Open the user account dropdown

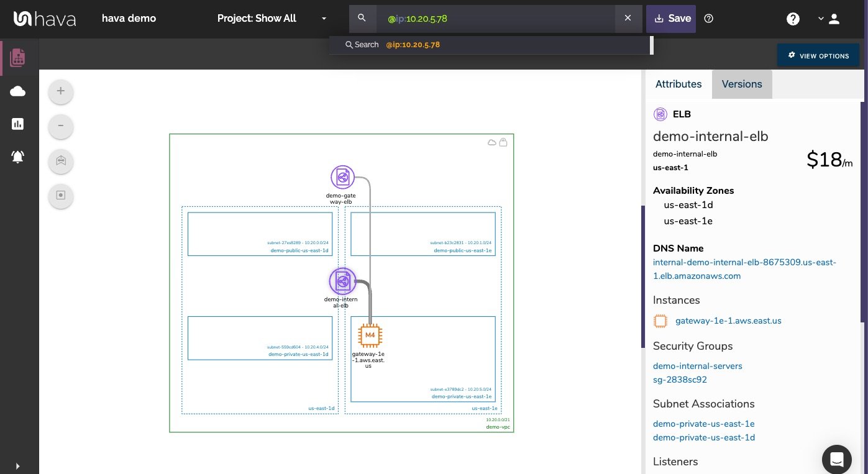click(829, 19)
